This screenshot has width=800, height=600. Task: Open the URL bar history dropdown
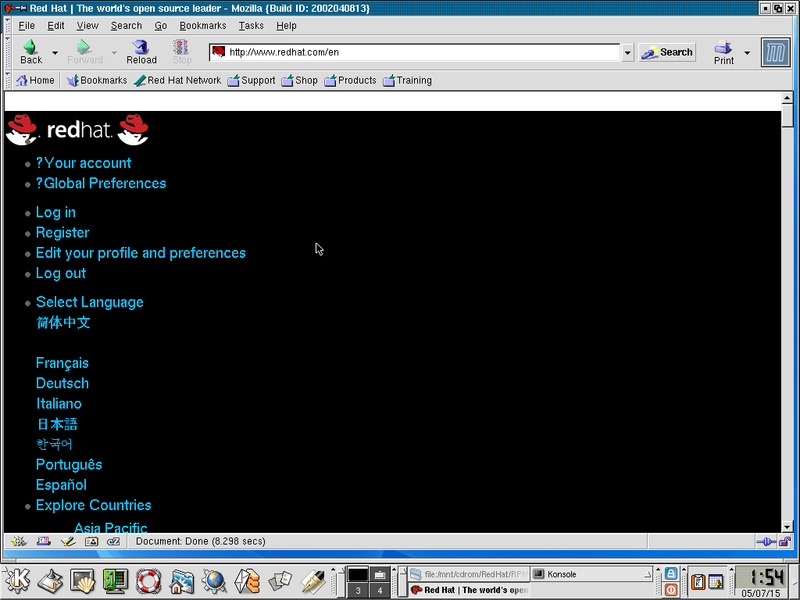[628, 52]
